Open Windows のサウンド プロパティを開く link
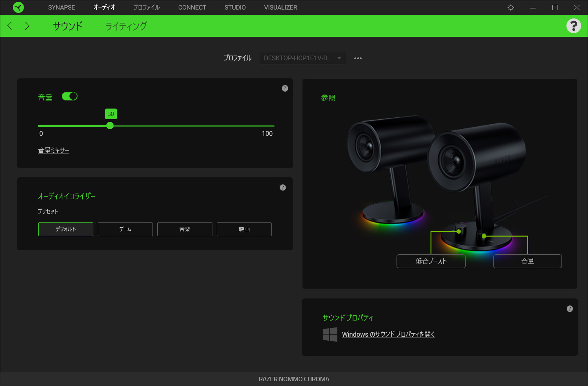 388,334
